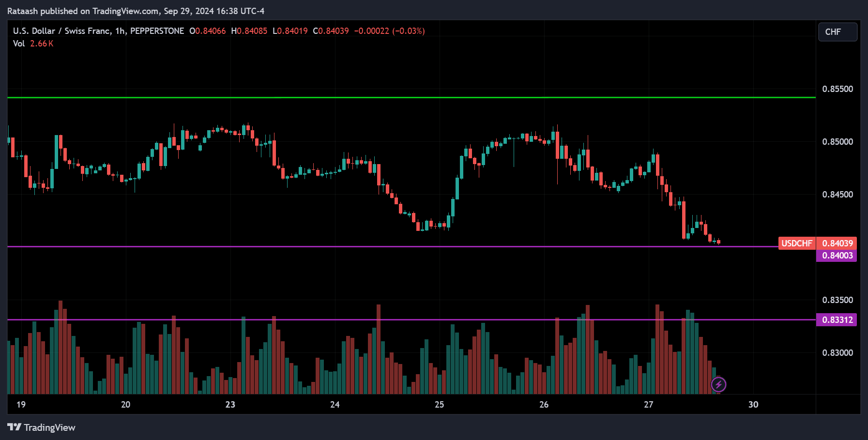Click date 23 on time axis

tap(230, 405)
